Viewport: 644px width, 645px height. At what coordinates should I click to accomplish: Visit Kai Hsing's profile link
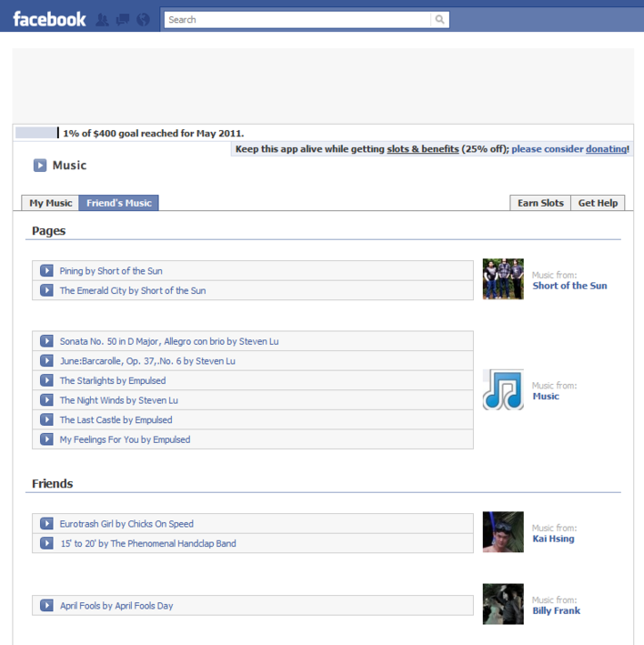(x=553, y=539)
